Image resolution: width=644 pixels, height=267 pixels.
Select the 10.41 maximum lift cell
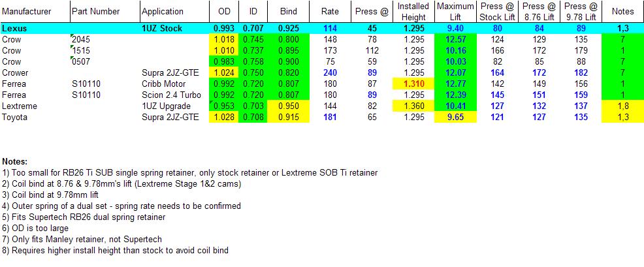point(455,106)
